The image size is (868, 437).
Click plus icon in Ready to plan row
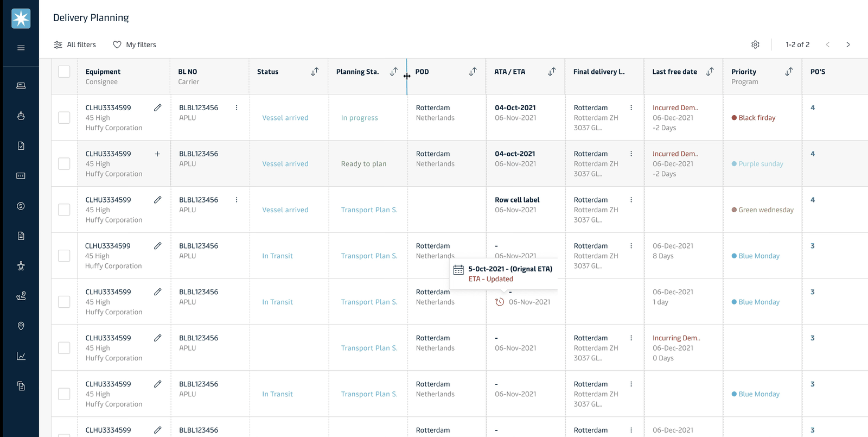[x=157, y=154]
